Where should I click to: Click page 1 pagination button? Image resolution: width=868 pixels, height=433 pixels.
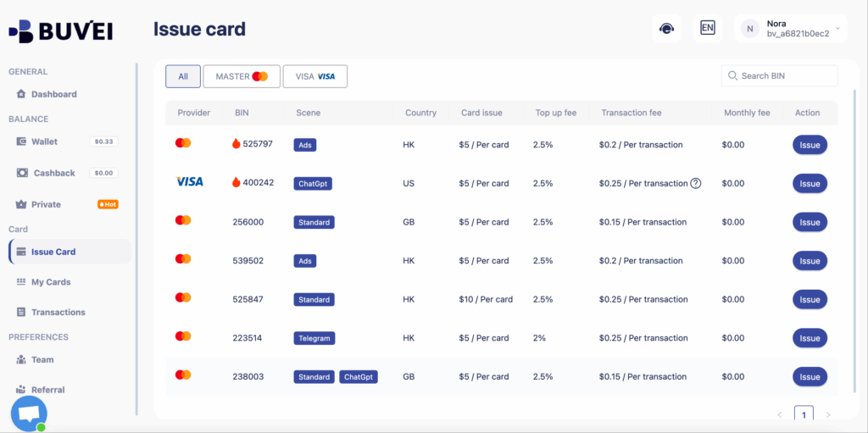tap(804, 414)
